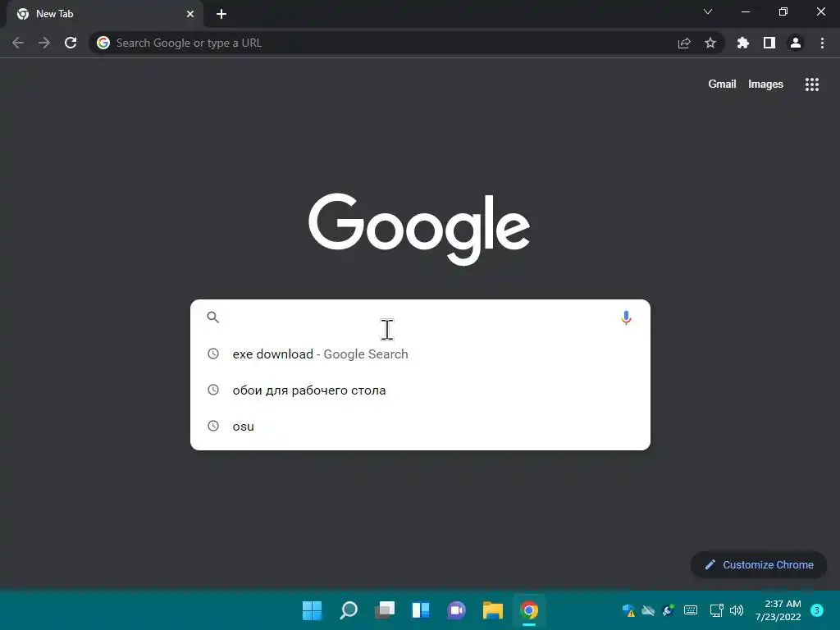Bookmark this tab with the star icon
Viewport: 840px width, 630px height.
pyautogui.click(x=710, y=43)
